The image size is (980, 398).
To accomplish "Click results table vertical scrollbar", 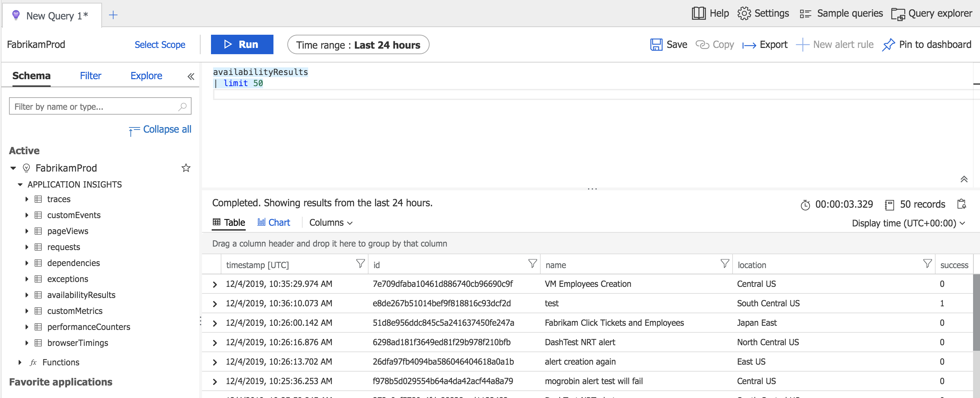I will pos(976,312).
